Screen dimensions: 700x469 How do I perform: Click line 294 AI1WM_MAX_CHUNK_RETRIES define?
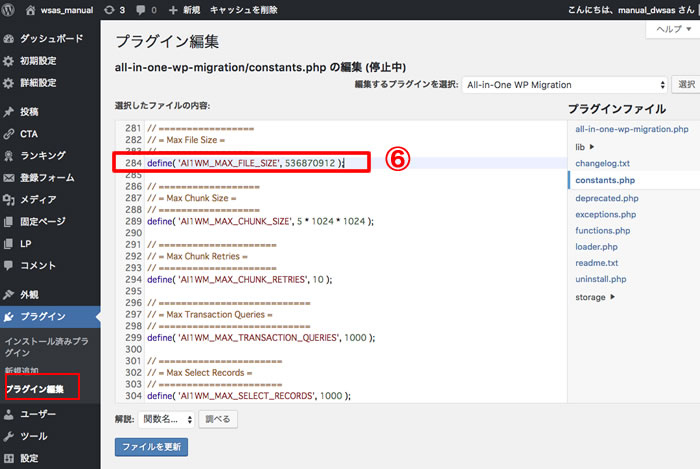tap(240, 279)
